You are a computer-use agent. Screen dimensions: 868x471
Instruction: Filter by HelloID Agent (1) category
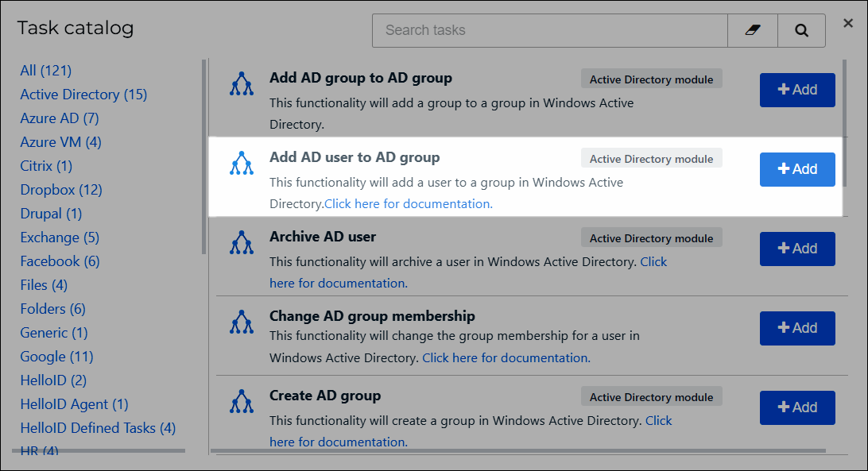(x=74, y=404)
